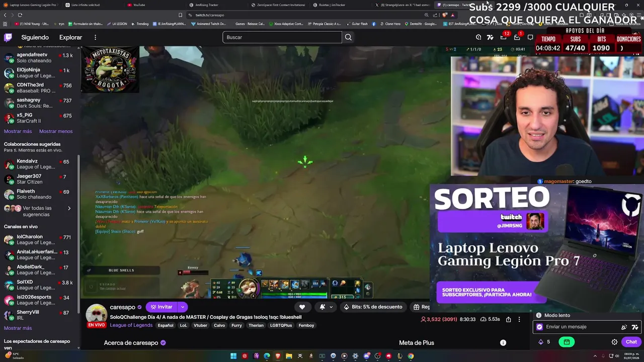Open File Explorer on the taskbar
Viewport: 644px width, 362px height.
(289, 356)
